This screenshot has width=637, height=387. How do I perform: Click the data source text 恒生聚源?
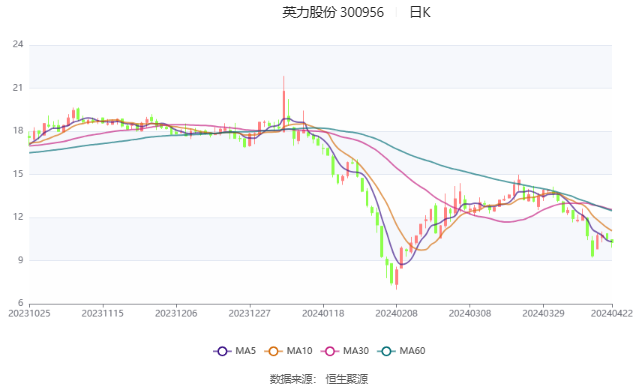[x=347, y=379]
